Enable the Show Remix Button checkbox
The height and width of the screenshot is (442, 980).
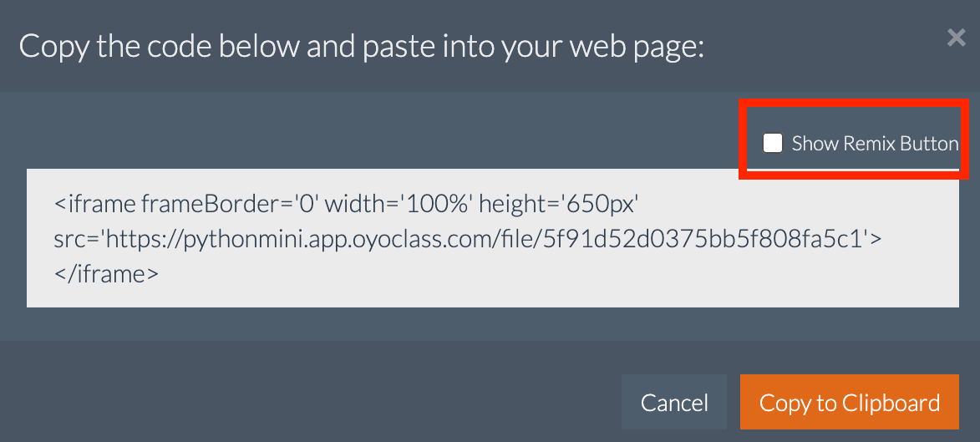pos(773,143)
